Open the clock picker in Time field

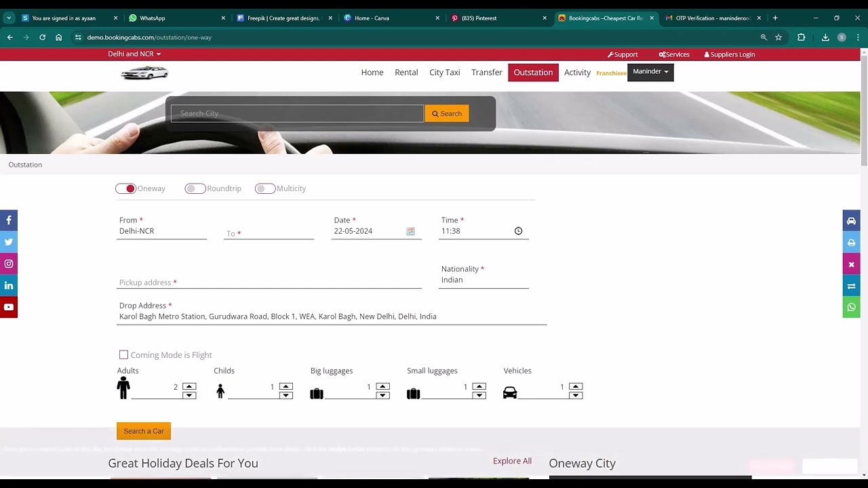518,231
